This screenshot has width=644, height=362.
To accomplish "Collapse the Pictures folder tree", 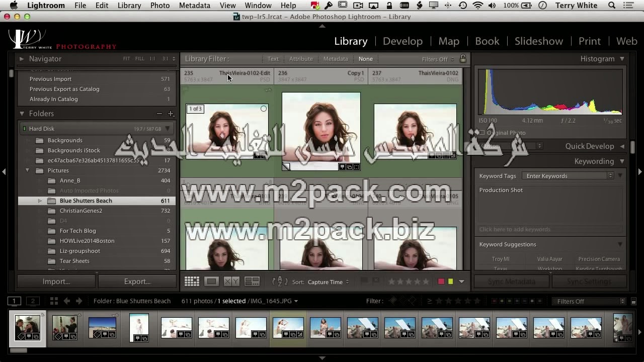I will (28, 170).
